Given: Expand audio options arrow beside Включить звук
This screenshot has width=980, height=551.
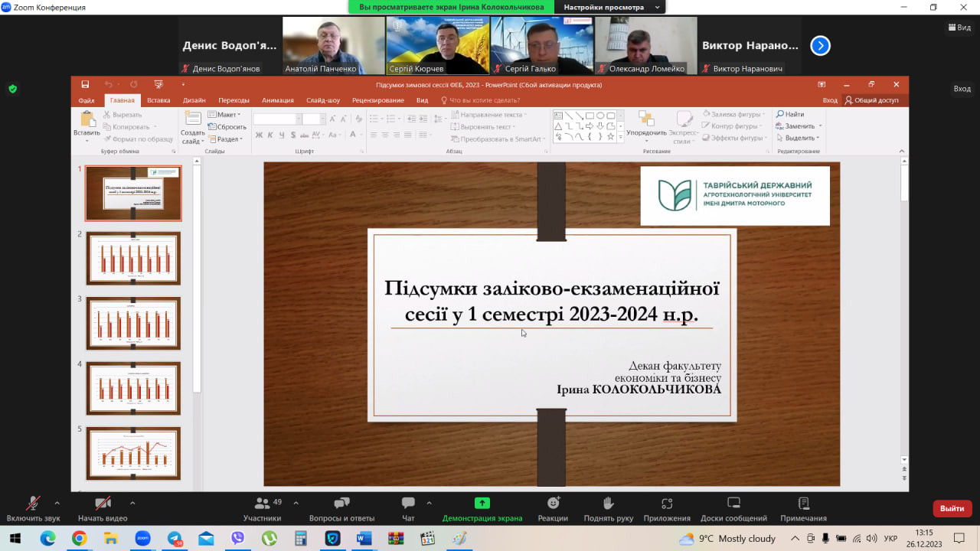Looking at the screenshot, I should tap(57, 503).
